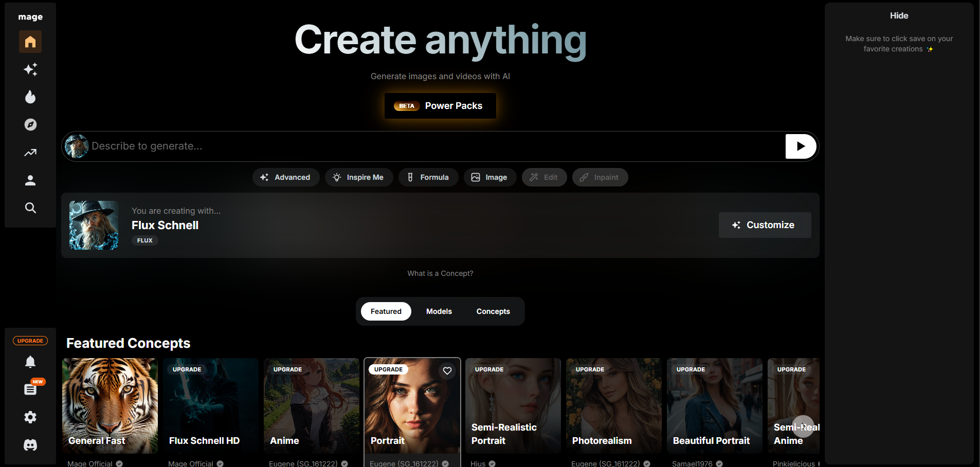Open the Home icon in sidebar
980x467 pixels.
click(x=30, y=42)
